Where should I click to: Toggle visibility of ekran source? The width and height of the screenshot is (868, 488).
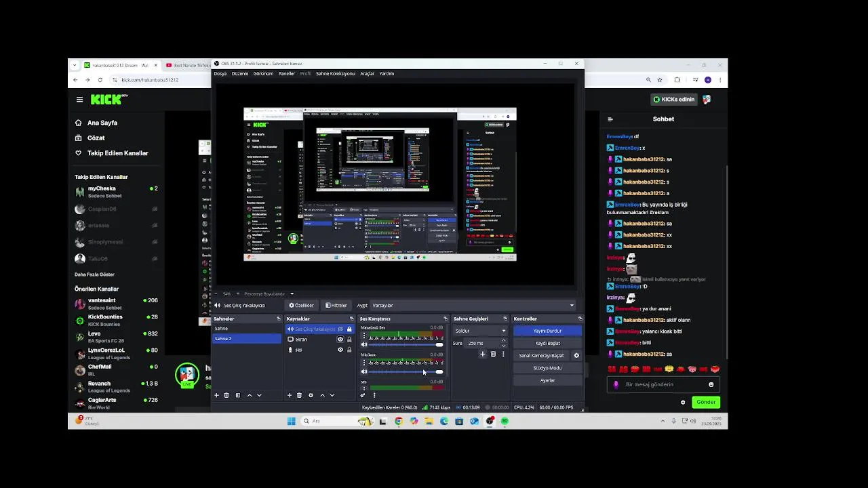pyautogui.click(x=340, y=340)
